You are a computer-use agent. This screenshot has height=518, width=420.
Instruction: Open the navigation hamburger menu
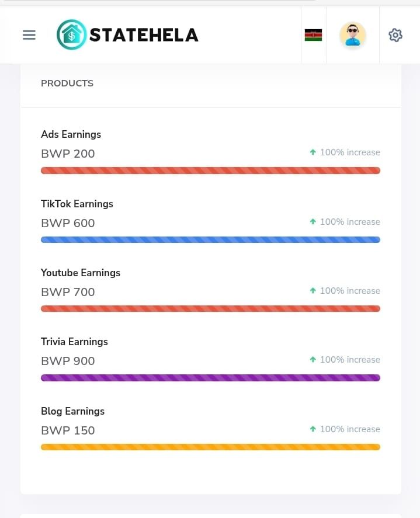(x=29, y=35)
